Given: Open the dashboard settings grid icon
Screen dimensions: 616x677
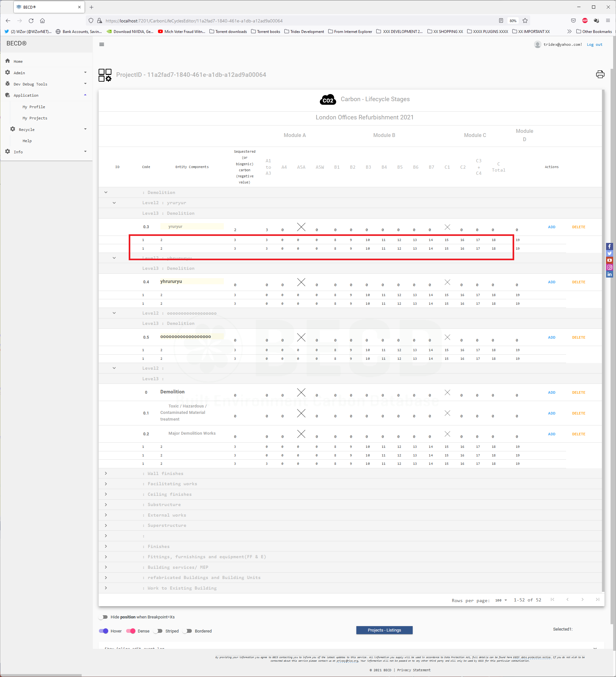Looking at the screenshot, I should pyautogui.click(x=105, y=75).
